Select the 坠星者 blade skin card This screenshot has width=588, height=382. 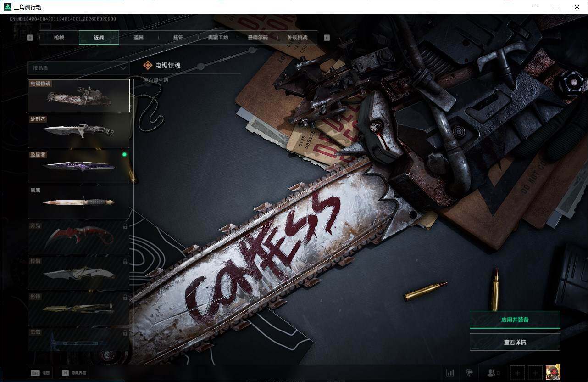click(78, 166)
